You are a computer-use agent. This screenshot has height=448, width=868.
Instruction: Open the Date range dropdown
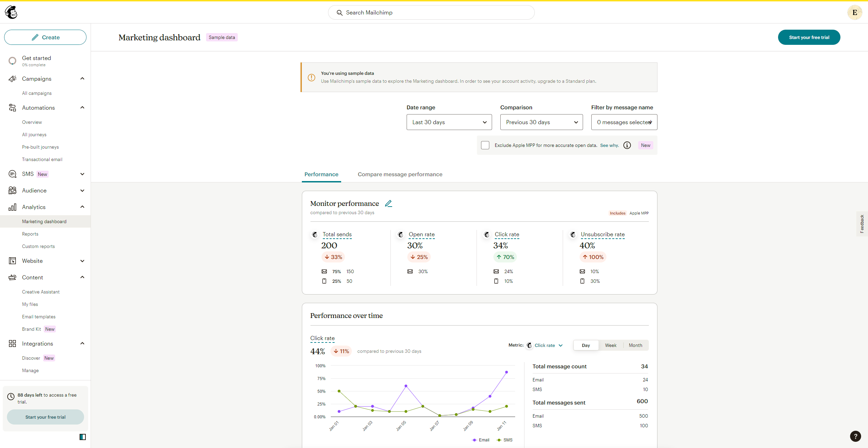[x=449, y=122]
